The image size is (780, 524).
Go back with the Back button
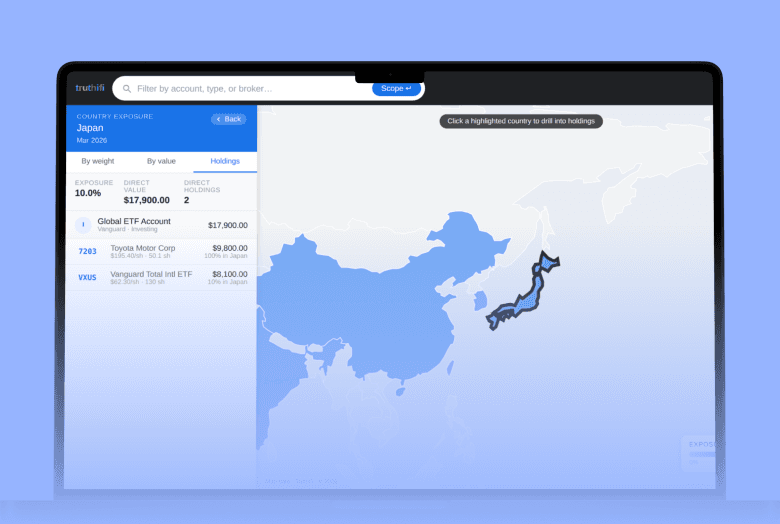(x=229, y=119)
